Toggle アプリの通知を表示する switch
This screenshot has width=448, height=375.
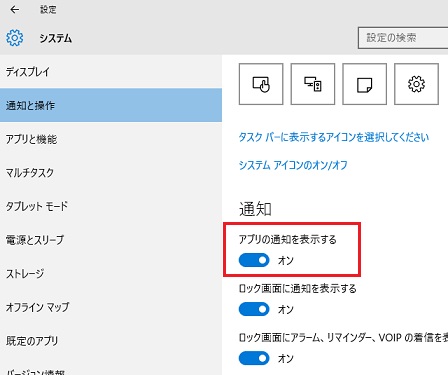coord(254,260)
